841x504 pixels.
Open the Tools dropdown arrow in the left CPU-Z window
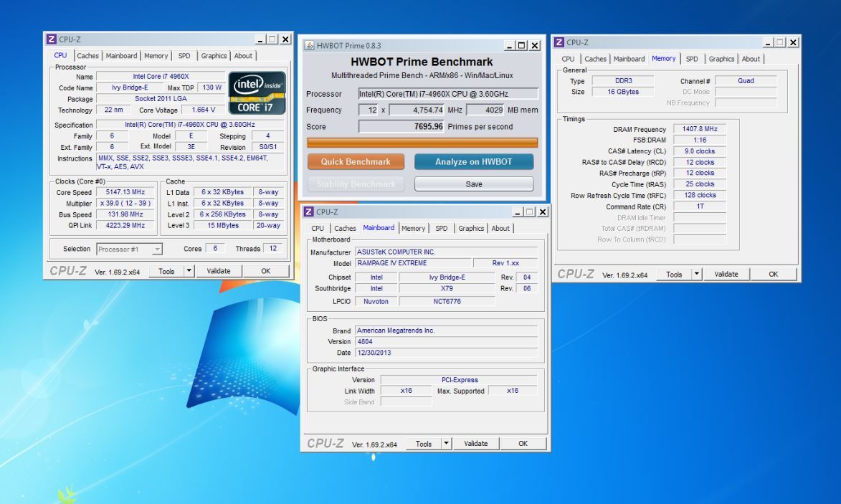189,271
